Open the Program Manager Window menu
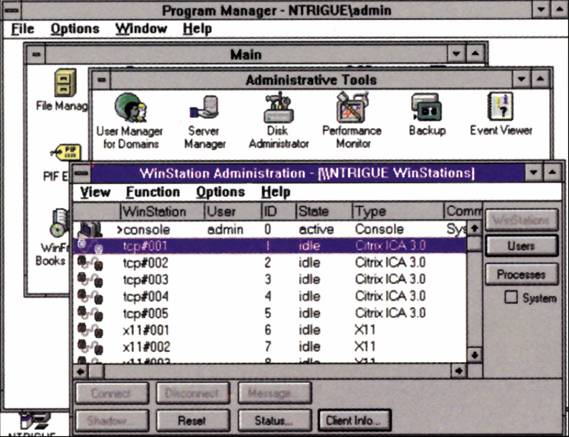Screen dimensions: 569x437 [141, 29]
